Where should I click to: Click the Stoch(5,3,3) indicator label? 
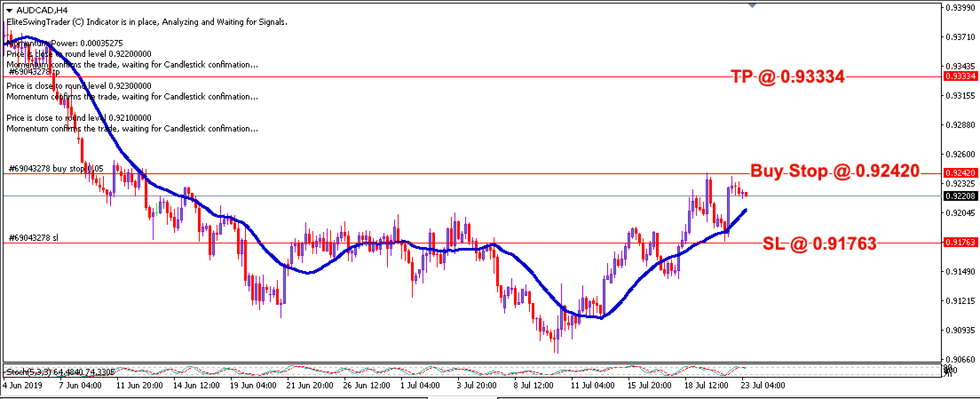click(x=60, y=371)
